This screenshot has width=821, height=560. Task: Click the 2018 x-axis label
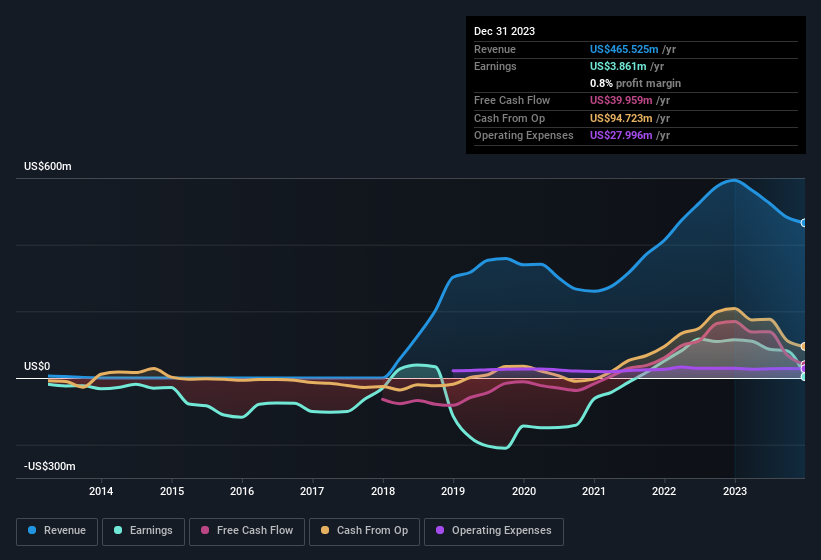coord(383,491)
